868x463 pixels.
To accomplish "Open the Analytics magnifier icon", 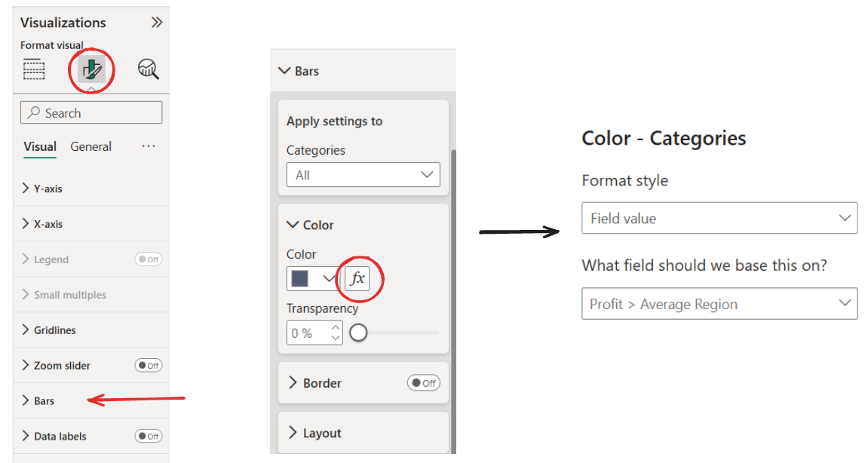I will tap(148, 70).
